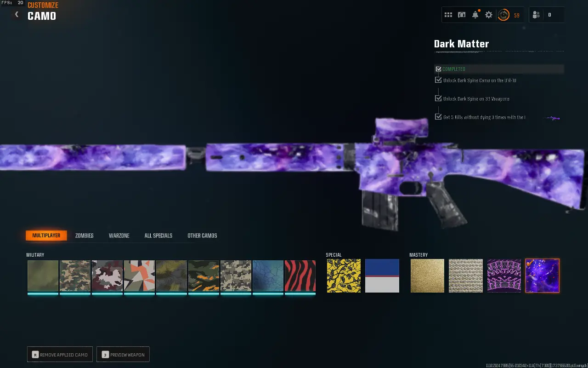Select the Diamond mastery camo
The height and width of the screenshot is (368, 588).
pos(466,276)
